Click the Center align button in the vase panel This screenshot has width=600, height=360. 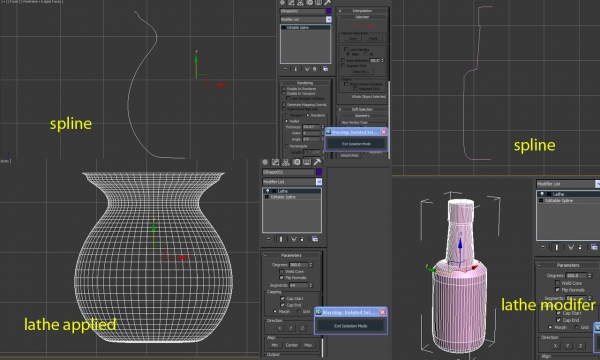click(x=292, y=345)
